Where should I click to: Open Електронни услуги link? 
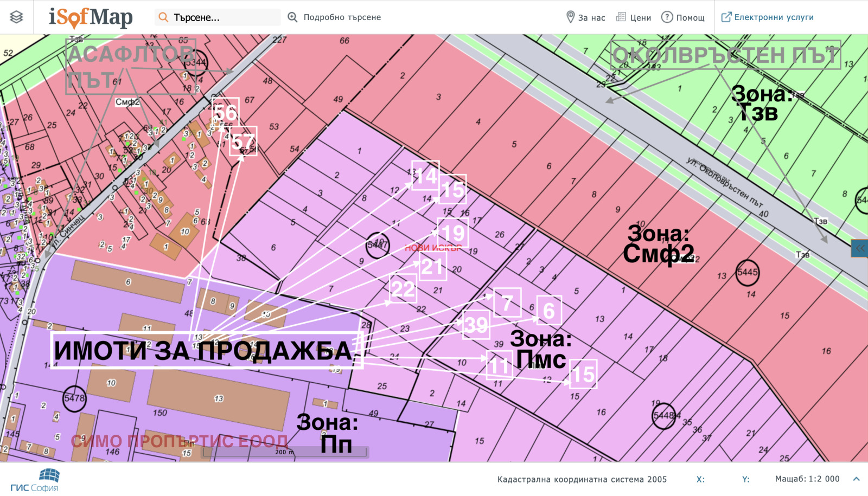point(774,17)
